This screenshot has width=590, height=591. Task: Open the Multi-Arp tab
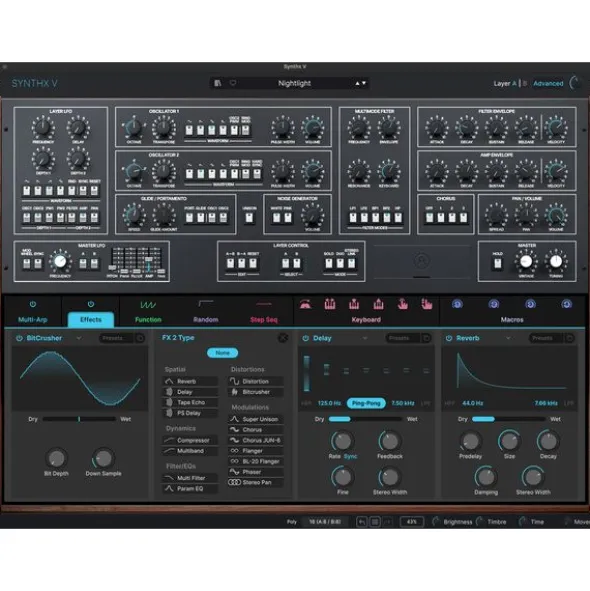(33, 319)
